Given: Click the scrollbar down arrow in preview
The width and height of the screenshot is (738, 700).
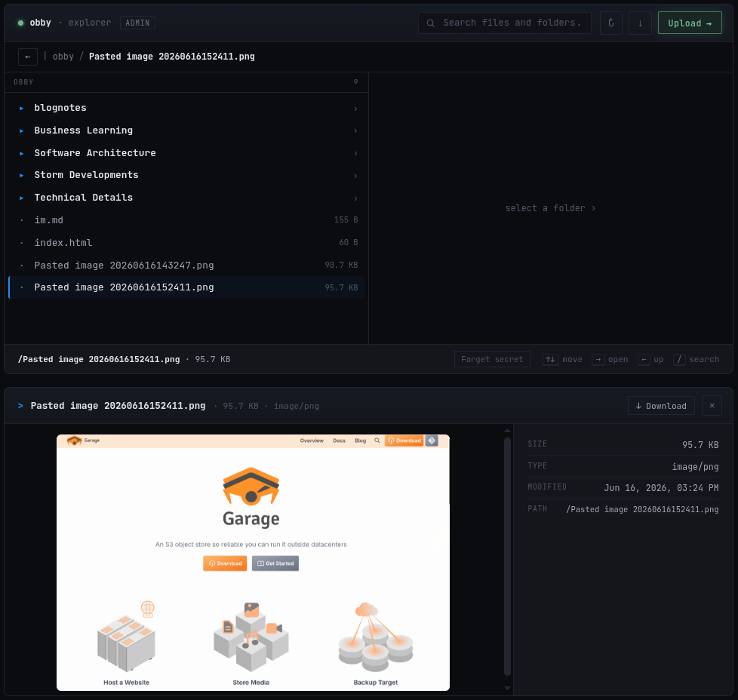Looking at the screenshot, I should pyautogui.click(x=507, y=688).
